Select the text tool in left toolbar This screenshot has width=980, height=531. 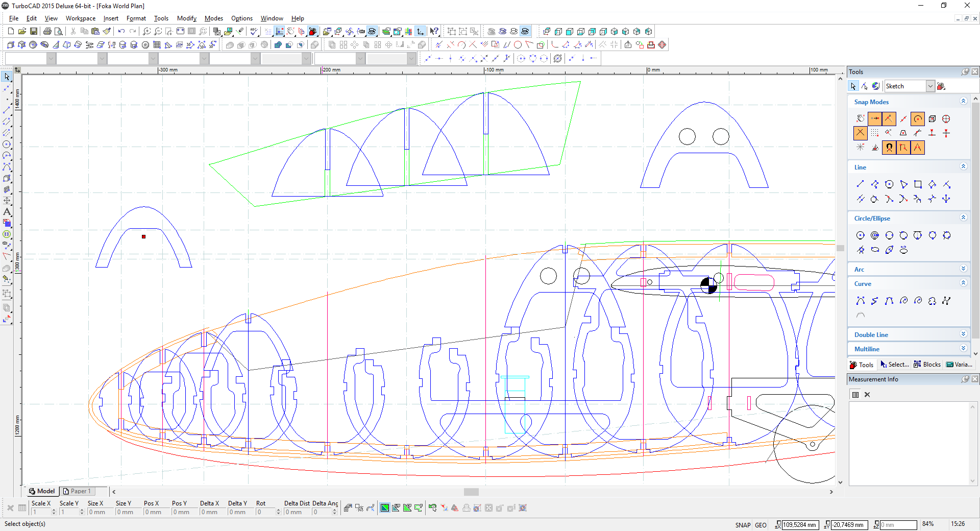pos(7,212)
